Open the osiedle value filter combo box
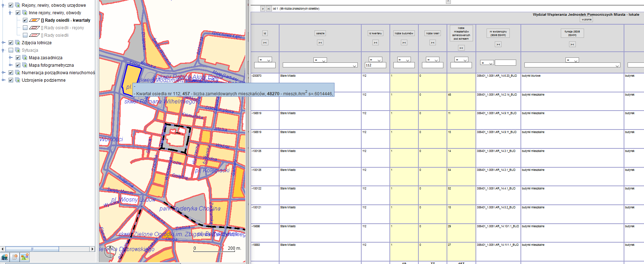The height and width of the screenshot is (264, 644). coord(320,65)
